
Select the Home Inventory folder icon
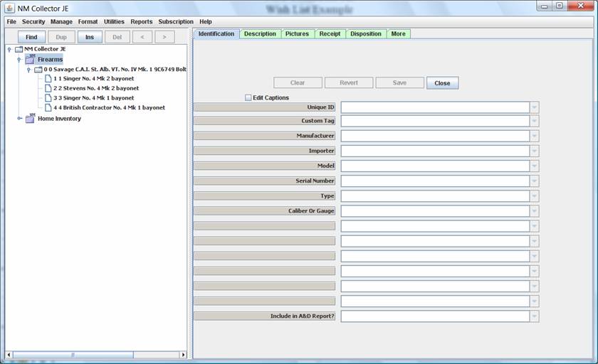click(x=30, y=119)
